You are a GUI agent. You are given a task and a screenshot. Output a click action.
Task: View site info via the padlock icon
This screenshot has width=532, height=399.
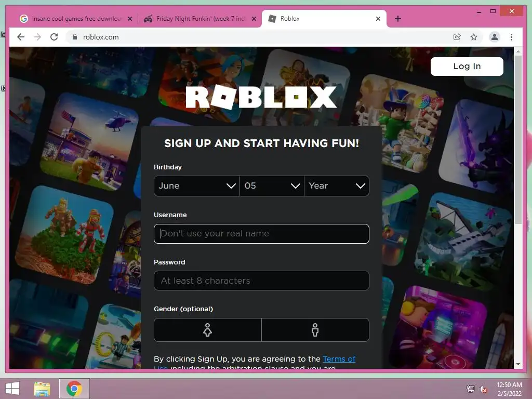point(75,37)
